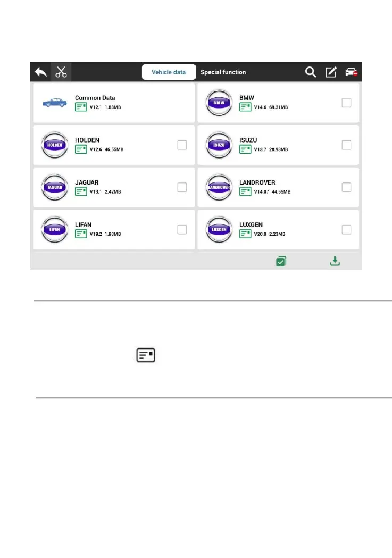Switch to the Vehicle data tab

click(169, 72)
